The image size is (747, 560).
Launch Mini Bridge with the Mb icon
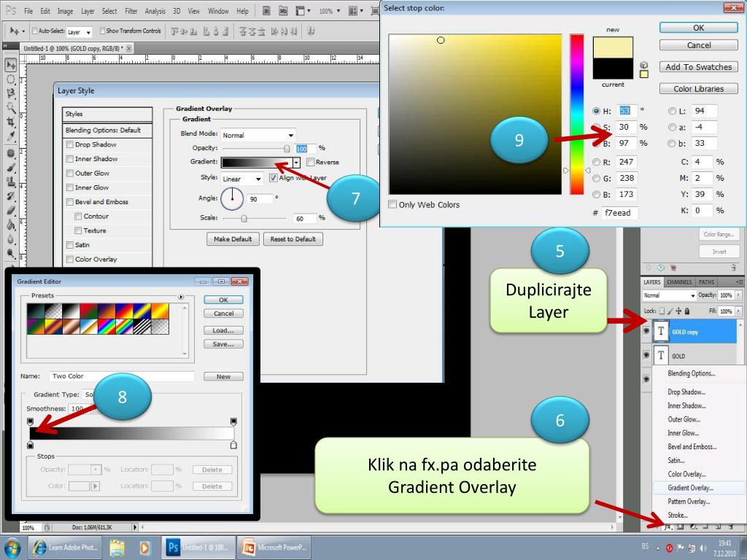click(283, 10)
